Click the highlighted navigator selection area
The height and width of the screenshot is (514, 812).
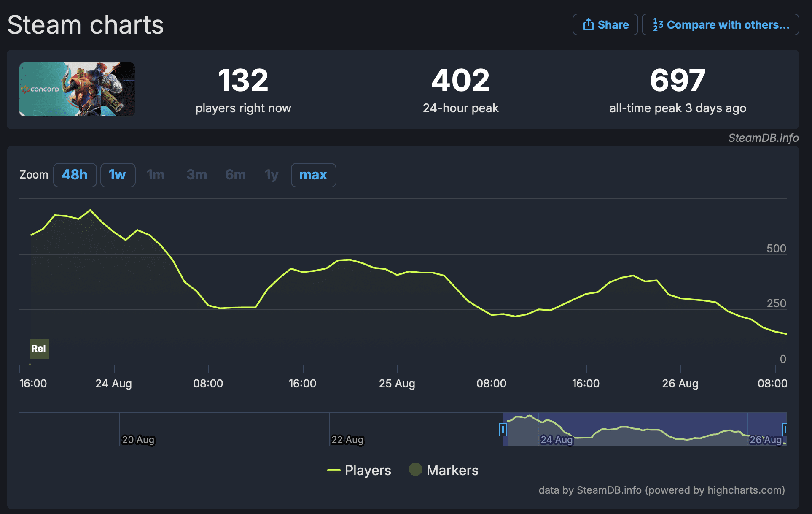tap(644, 429)
